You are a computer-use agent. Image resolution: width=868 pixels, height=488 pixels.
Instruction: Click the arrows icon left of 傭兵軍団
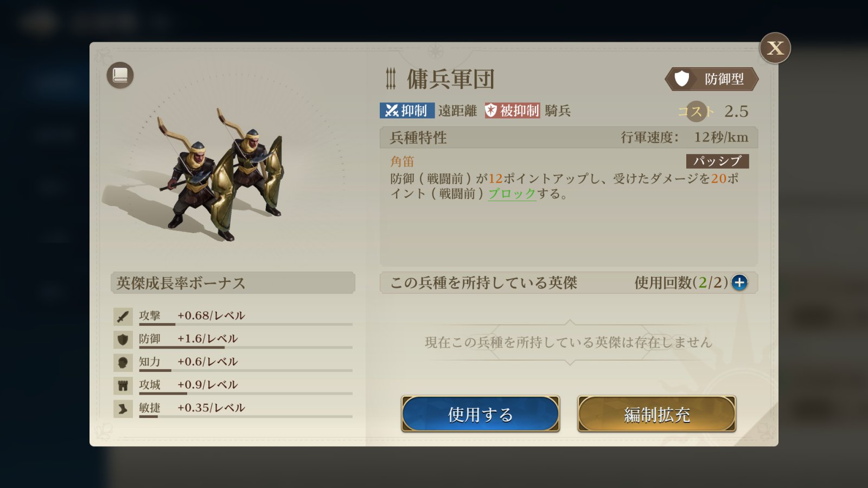point(391,79)
